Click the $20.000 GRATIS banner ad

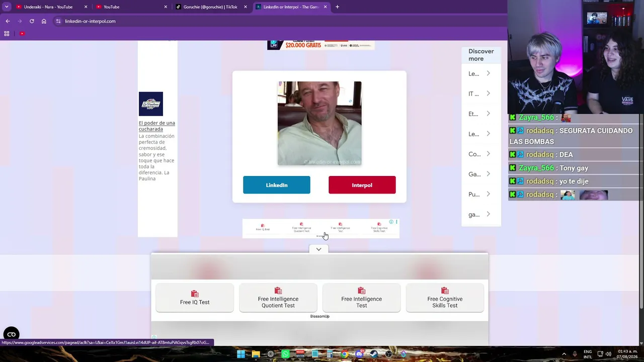[321, 45]
